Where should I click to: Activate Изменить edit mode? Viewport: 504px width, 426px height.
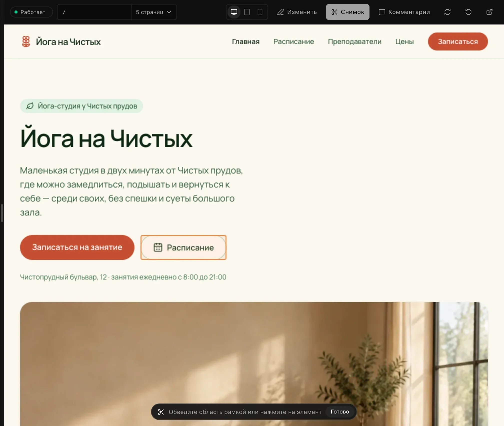[297, 12]
